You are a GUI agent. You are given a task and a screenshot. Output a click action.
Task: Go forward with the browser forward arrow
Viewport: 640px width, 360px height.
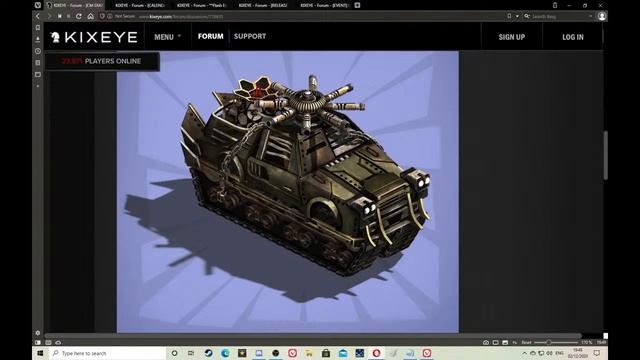(49, 16)
